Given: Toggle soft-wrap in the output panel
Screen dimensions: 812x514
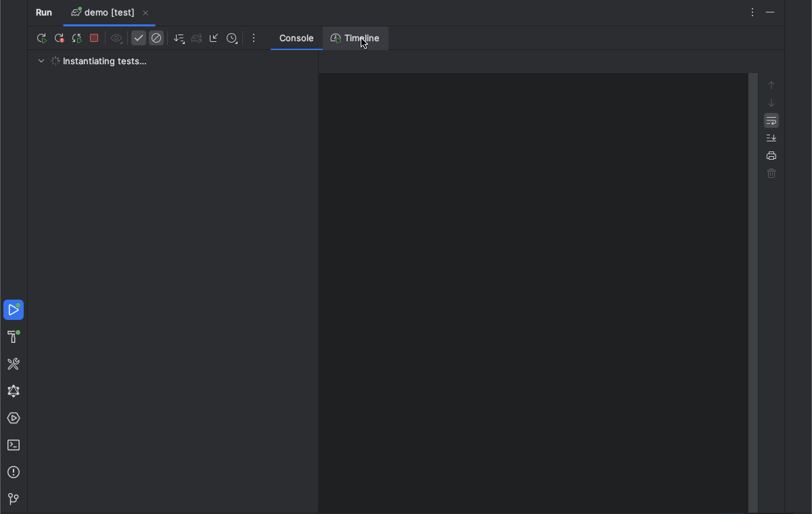Looking at the screenshot, I should tap(771, 120).
